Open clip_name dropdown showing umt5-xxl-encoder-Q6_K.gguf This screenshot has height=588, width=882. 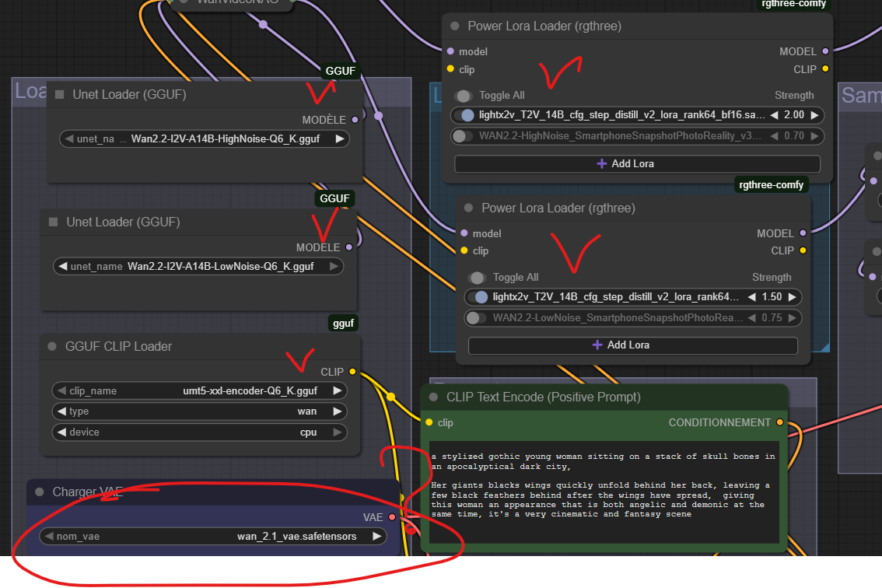199,390
